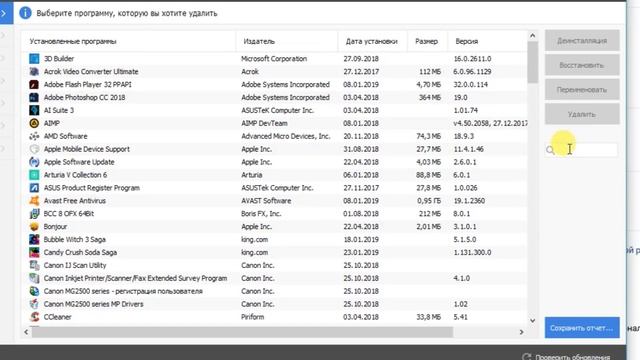Select install date 27.09.2018
The width and height of the screenshot is (640, 360).
coord(361,59)
